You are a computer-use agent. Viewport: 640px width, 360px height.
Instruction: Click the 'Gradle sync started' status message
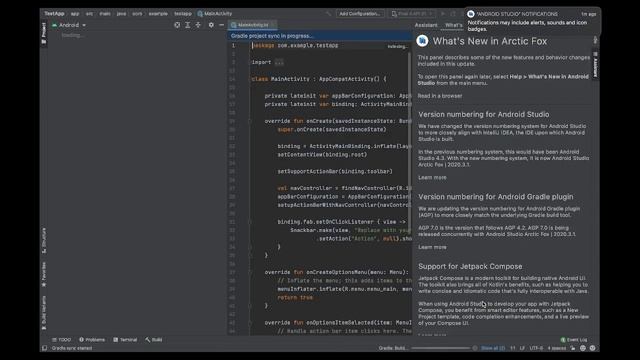tap(72, 348)
